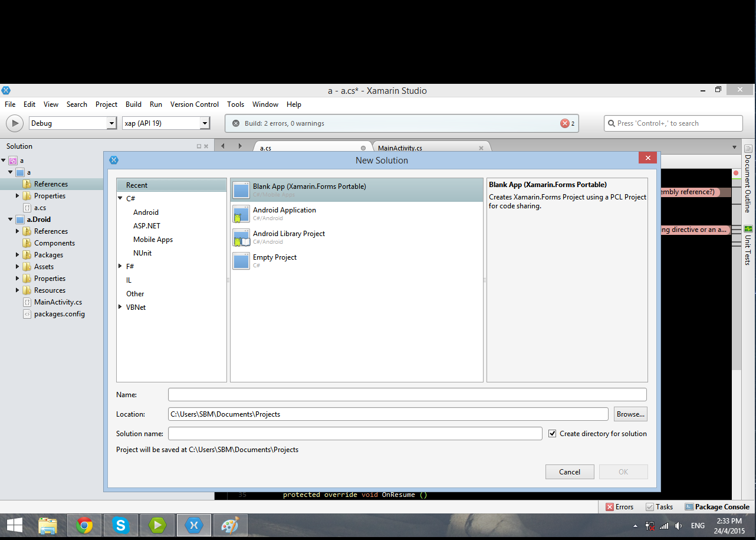Screen dimensions: 756x540
Task: Select the Other category
Action: coord(135,294)
